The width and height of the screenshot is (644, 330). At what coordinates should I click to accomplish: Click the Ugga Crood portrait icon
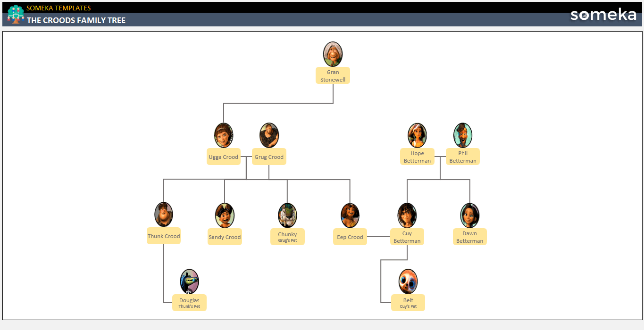point(223,135)
